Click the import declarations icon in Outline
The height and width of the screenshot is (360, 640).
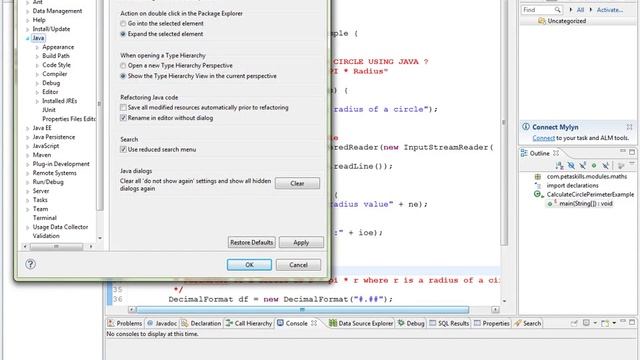(538, 186)
